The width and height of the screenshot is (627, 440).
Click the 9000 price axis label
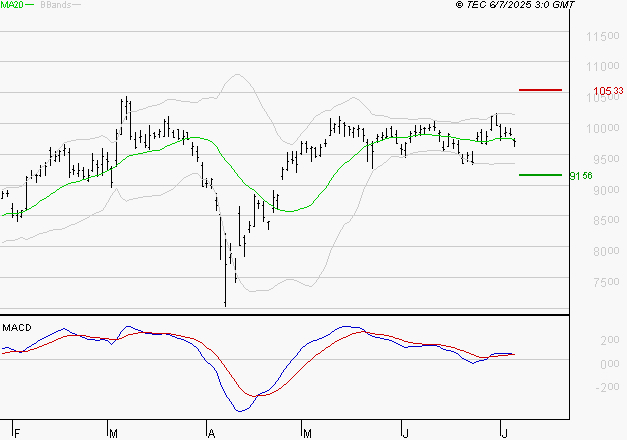(606, 190)
